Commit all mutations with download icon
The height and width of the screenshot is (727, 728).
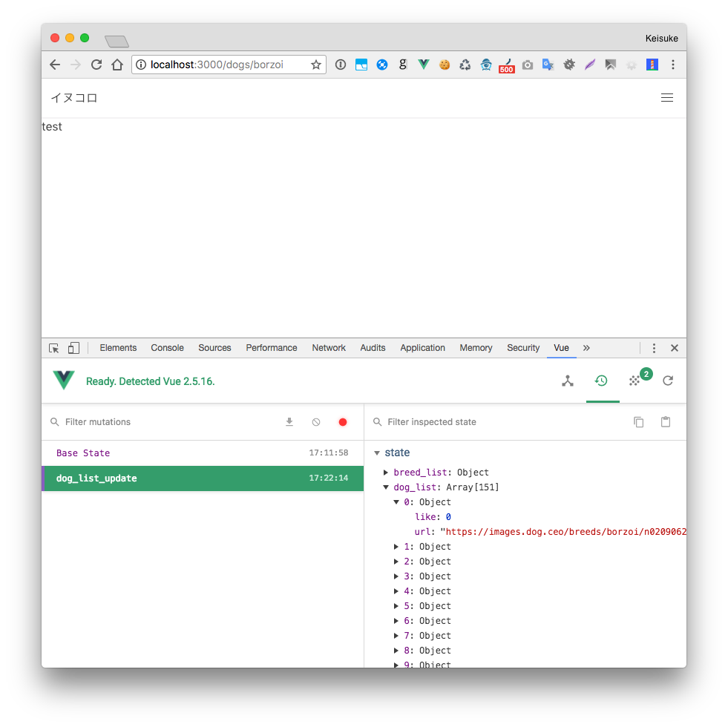289,422
